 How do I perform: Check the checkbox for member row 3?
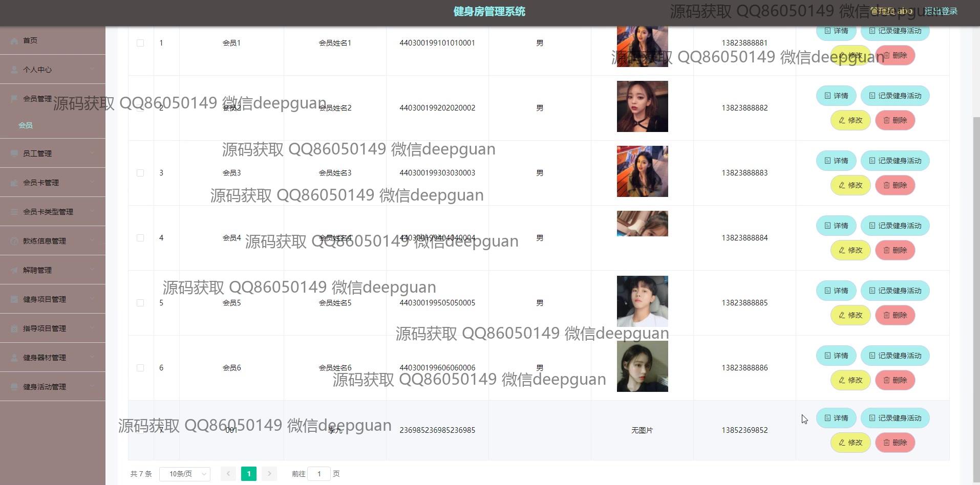coord(140,173)
